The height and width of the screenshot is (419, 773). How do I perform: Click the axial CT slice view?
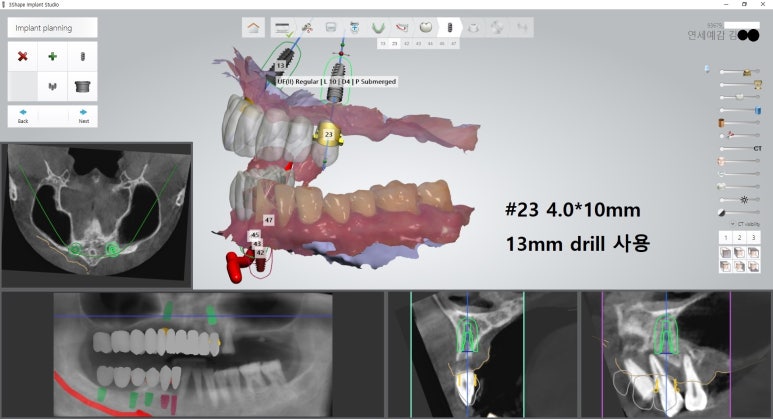(95, 213)
